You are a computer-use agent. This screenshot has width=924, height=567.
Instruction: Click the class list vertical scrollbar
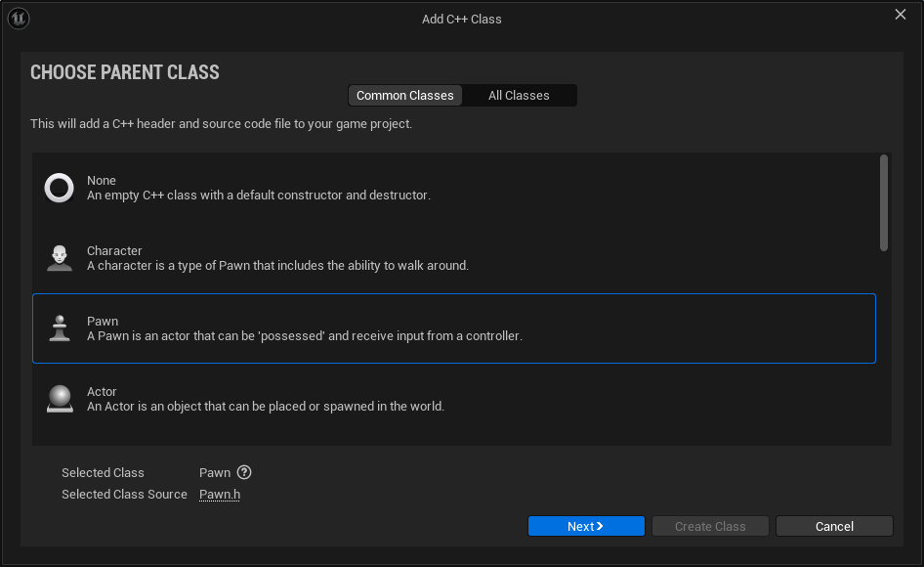pos(884,202)
